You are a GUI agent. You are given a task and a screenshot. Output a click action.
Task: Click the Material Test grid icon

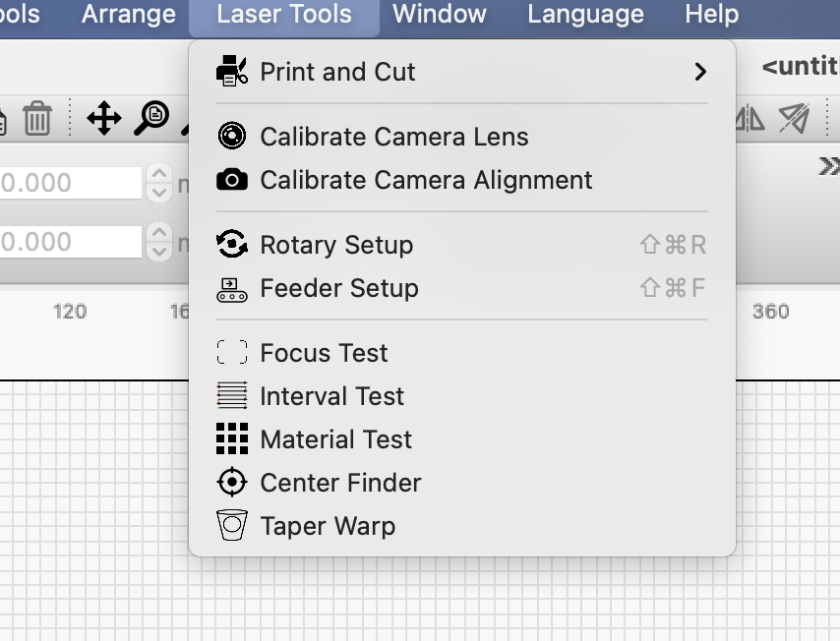coord(232,439)
